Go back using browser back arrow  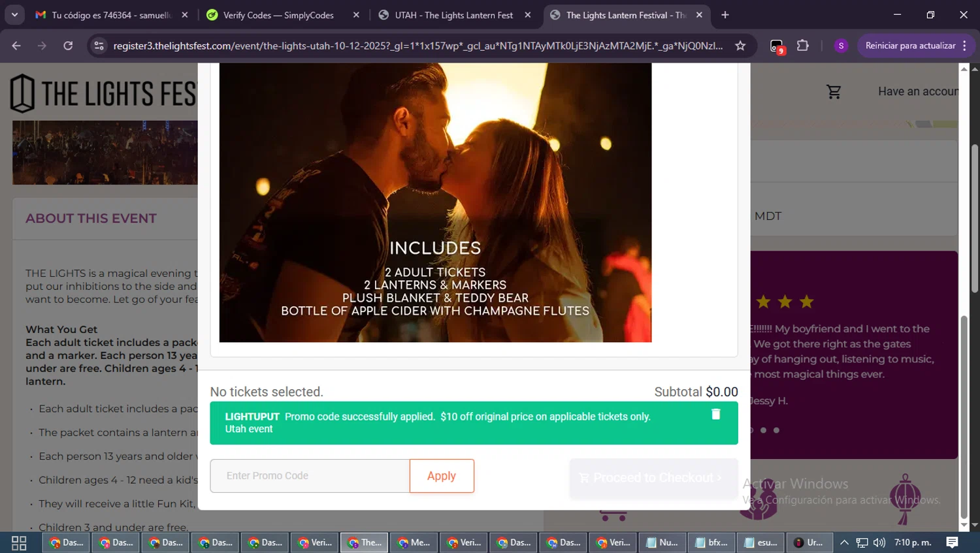click(16, 46)
